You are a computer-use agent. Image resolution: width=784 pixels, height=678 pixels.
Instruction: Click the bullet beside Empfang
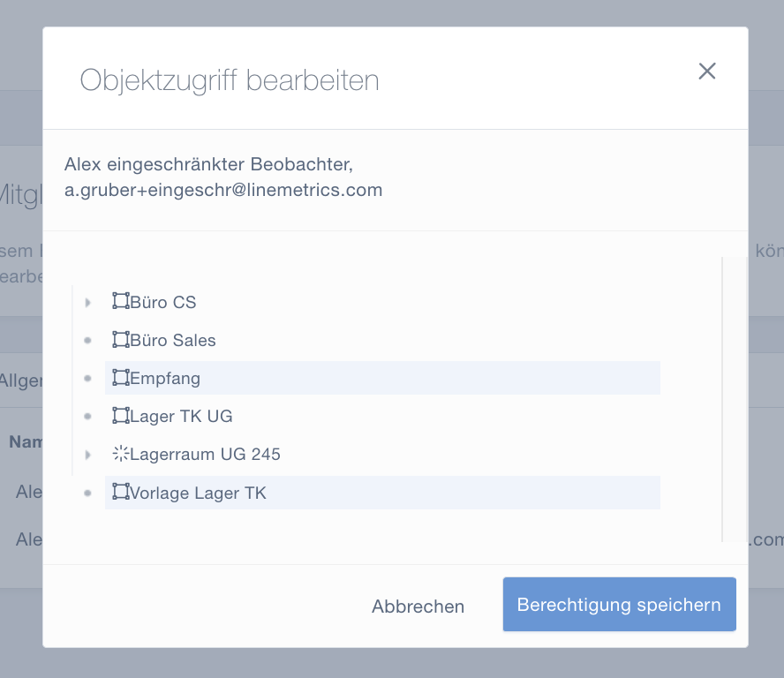point(87,378)
